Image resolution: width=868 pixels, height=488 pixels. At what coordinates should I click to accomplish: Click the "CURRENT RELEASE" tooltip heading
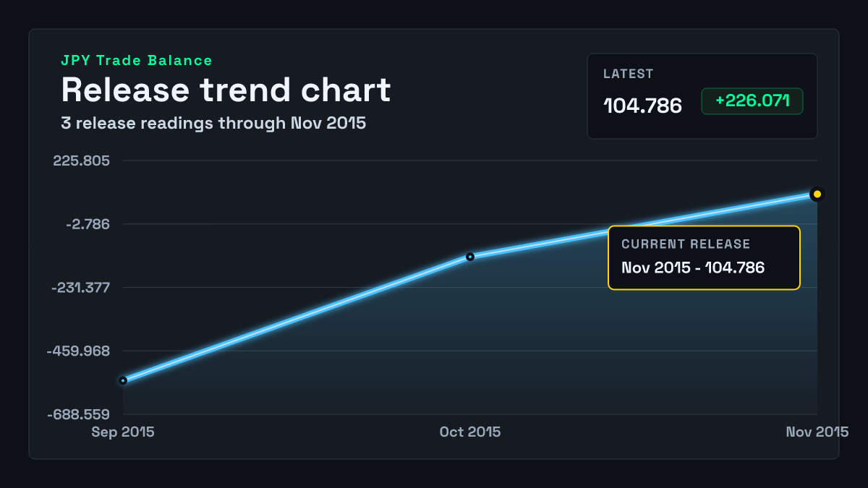click(686, 244)
